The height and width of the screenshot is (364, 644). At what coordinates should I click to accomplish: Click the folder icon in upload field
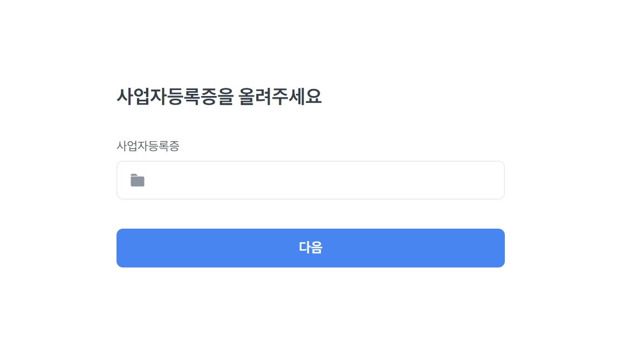pyautogui.click(x=138, y=180)
